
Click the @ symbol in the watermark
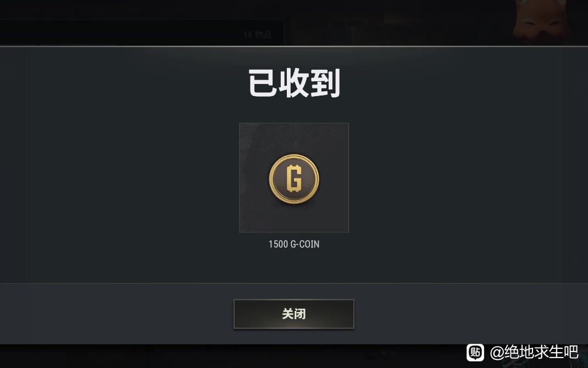(497, 353)
